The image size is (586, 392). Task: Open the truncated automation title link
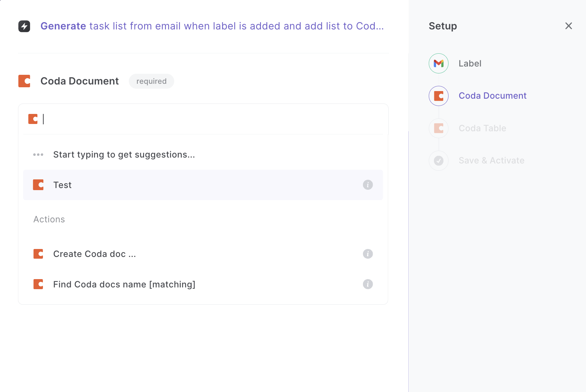click(x=212, y=26)
